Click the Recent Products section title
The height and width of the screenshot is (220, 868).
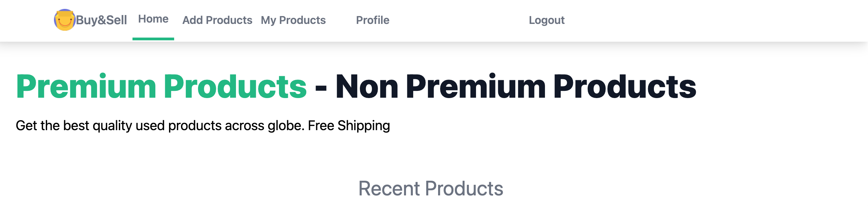point(431,188)
